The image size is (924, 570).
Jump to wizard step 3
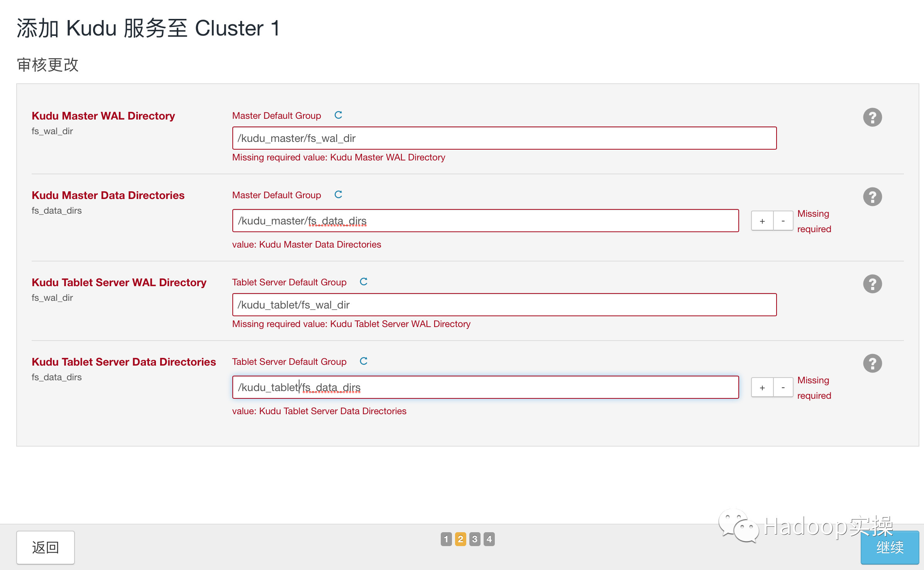(x=475, y=539)
